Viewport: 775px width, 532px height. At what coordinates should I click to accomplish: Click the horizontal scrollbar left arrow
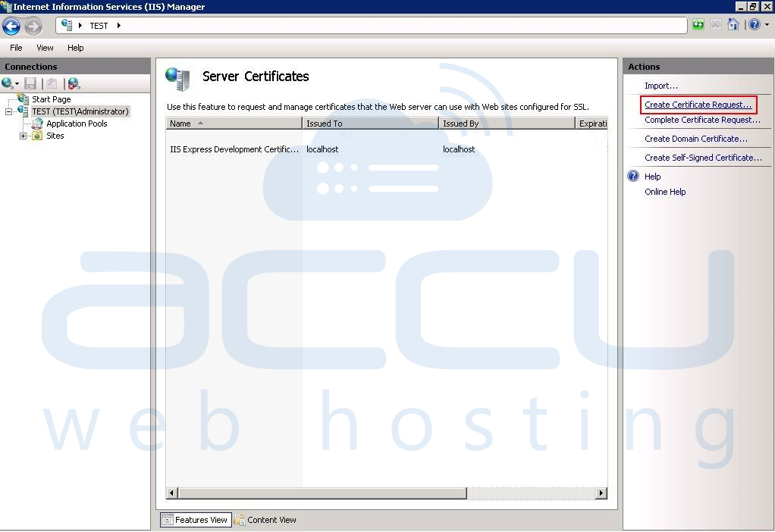[172, 493]
